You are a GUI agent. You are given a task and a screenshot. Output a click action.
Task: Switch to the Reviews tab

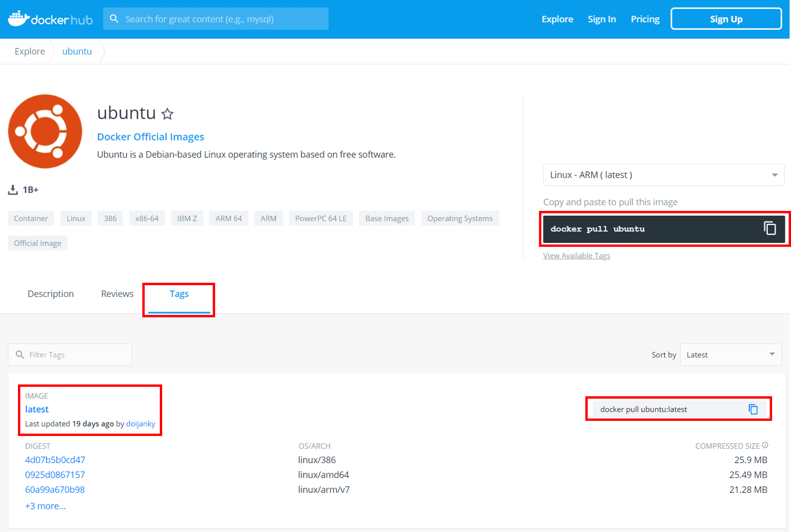(x=117, y=294)
